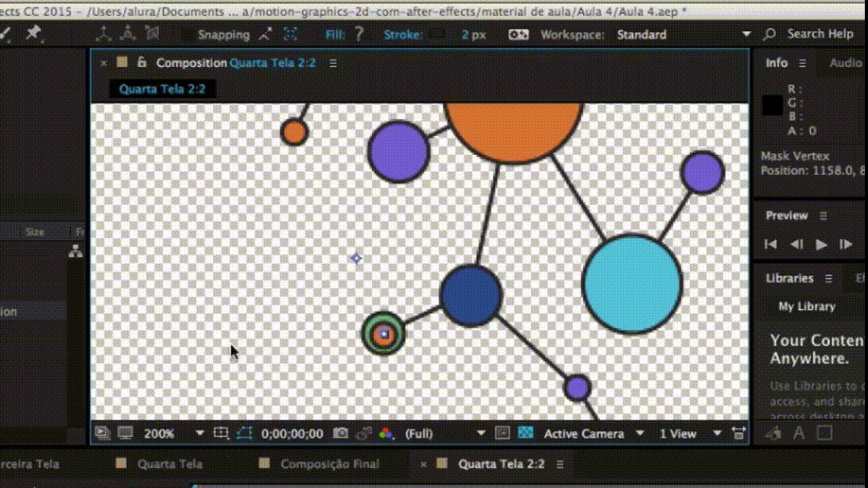Click the Always Preview This View icon
868x488 pixels.
103,433
